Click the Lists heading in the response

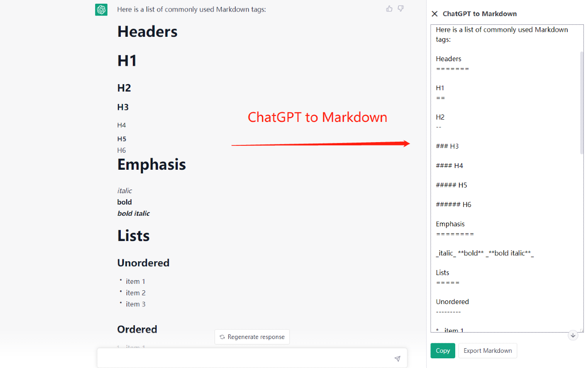tap(134, 235)
